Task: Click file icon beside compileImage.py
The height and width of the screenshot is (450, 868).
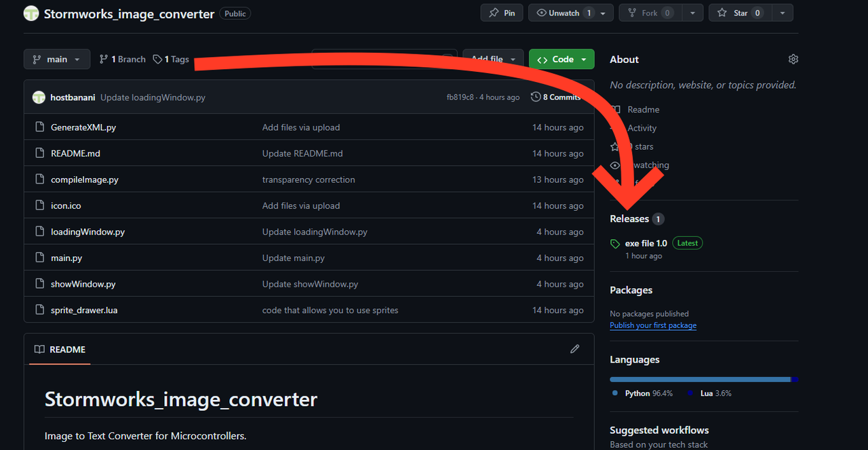Action: 39,179
